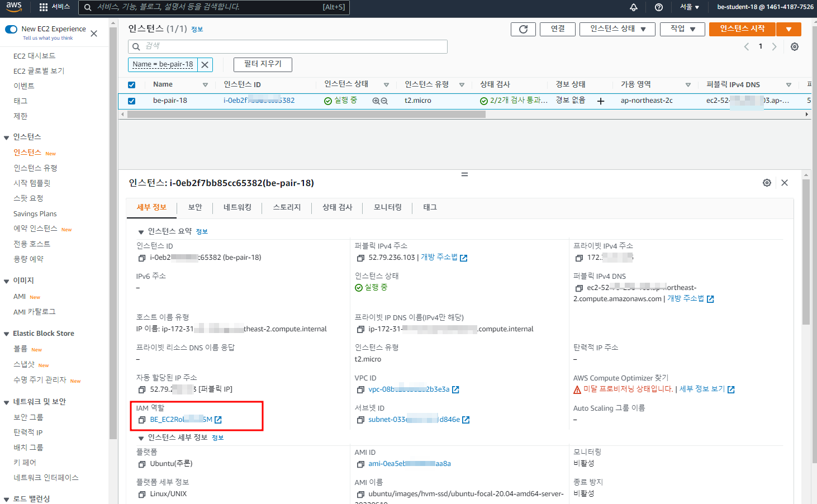
Task: Click zoom-out icon beside running state
Action: point(384,101)
